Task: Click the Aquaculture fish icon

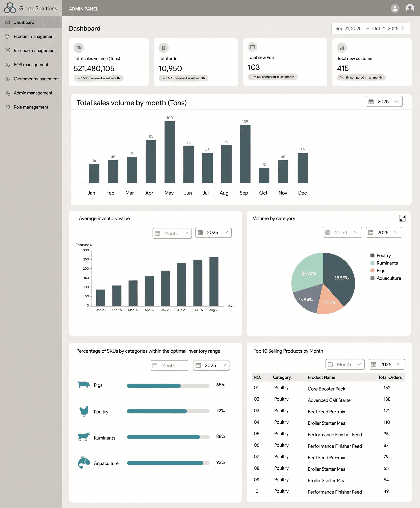Action: pyautogui.click(x=84, y=463)
